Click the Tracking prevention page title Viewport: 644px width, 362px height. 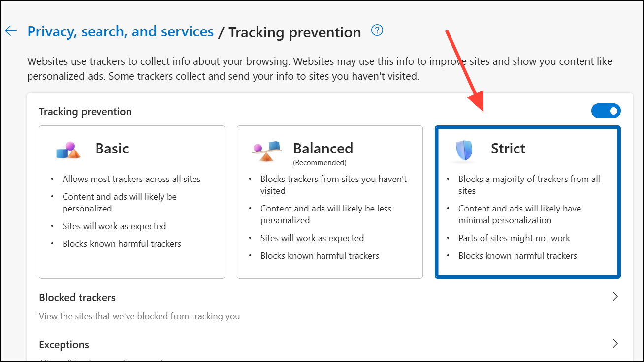tap(295, 32)
